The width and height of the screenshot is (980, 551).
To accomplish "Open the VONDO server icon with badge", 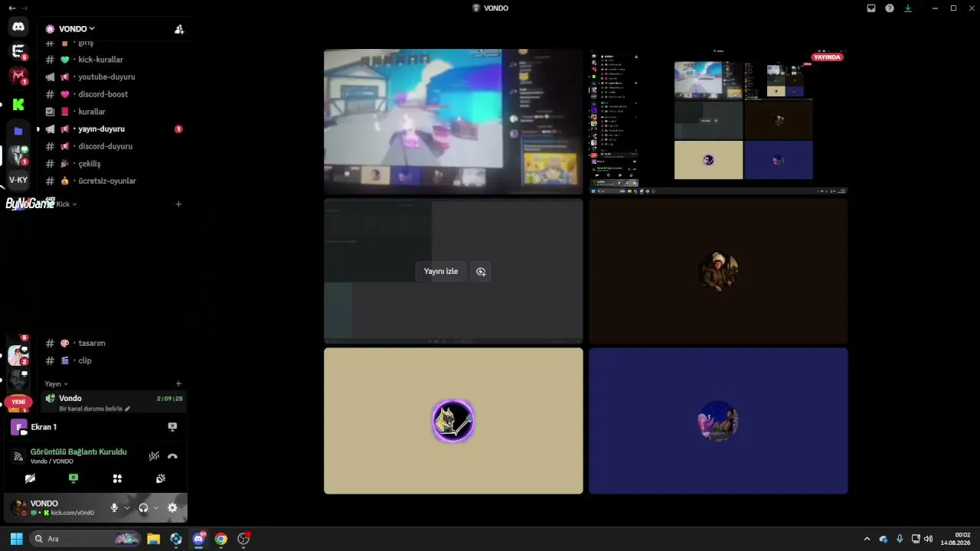I will (x=18, y=155).
